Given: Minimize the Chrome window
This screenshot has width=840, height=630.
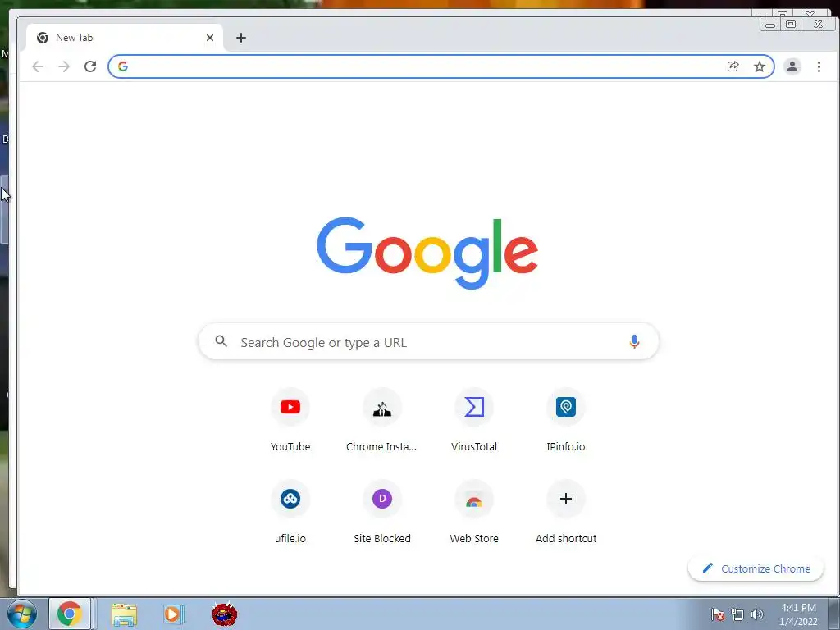Looking at the screenshot, I should tap(770, 24).
